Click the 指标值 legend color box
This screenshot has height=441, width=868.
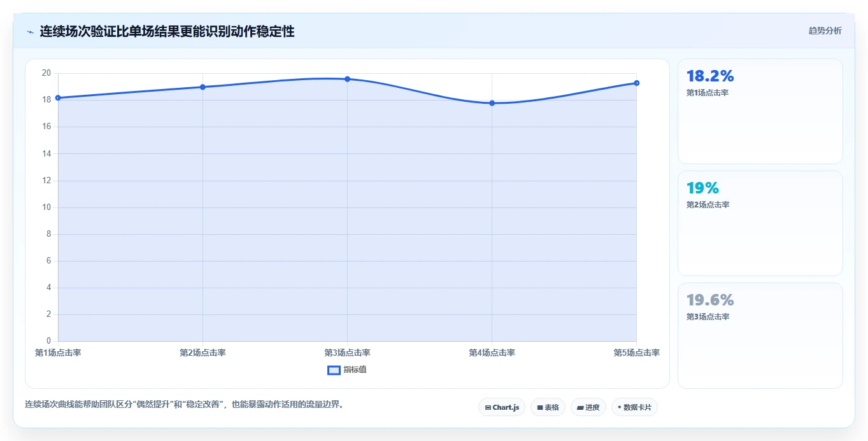pos(334,370)
